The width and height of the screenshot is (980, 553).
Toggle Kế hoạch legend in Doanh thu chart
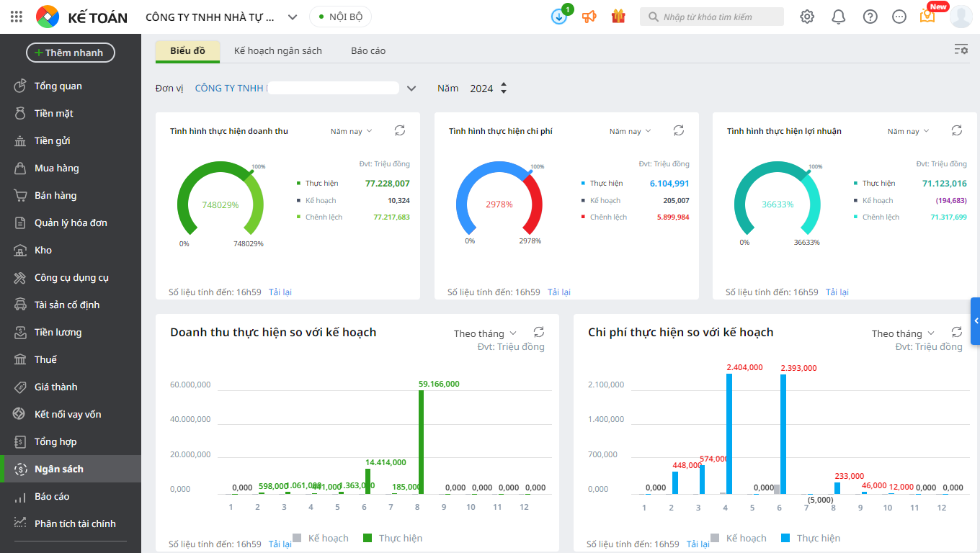point(321,538)
